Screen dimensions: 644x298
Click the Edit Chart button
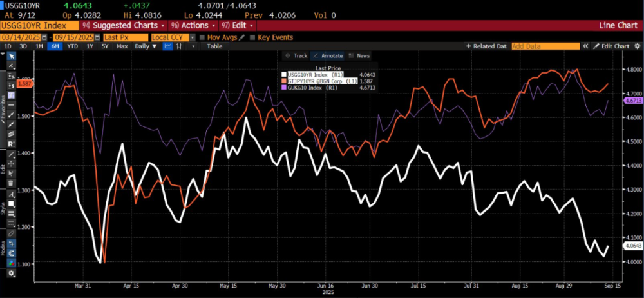click(611, 46)
